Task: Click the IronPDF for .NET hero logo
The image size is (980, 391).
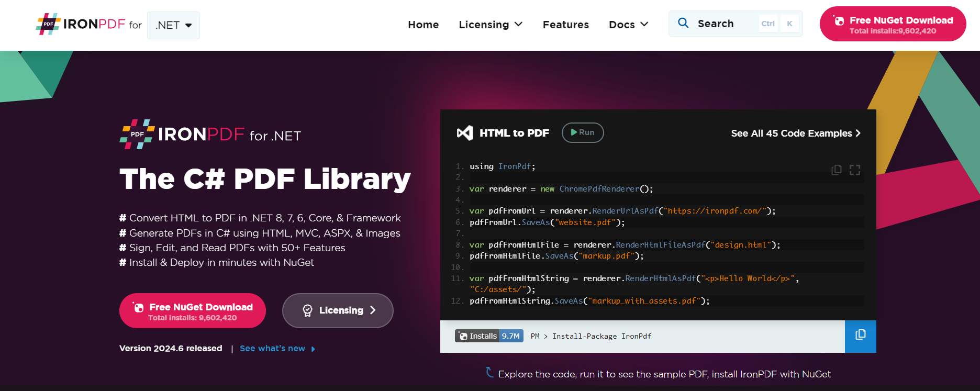Action: [x=210, y=135]
